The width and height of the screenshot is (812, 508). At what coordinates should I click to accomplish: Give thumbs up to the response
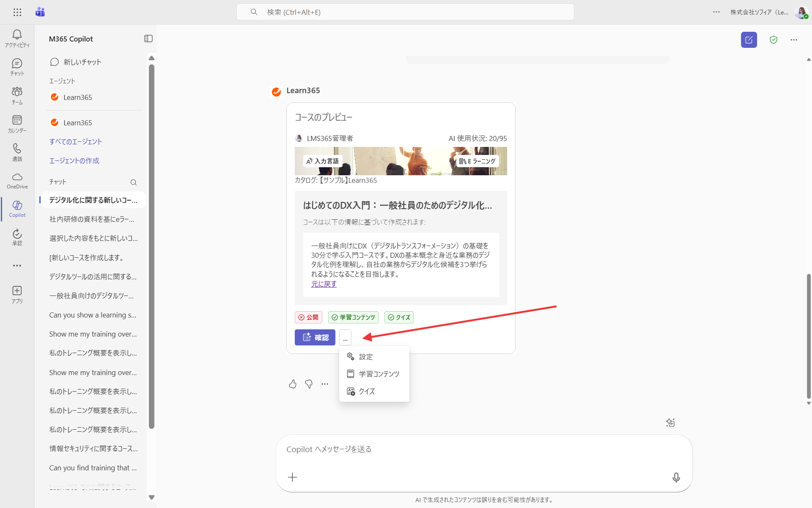click(293, 384)
